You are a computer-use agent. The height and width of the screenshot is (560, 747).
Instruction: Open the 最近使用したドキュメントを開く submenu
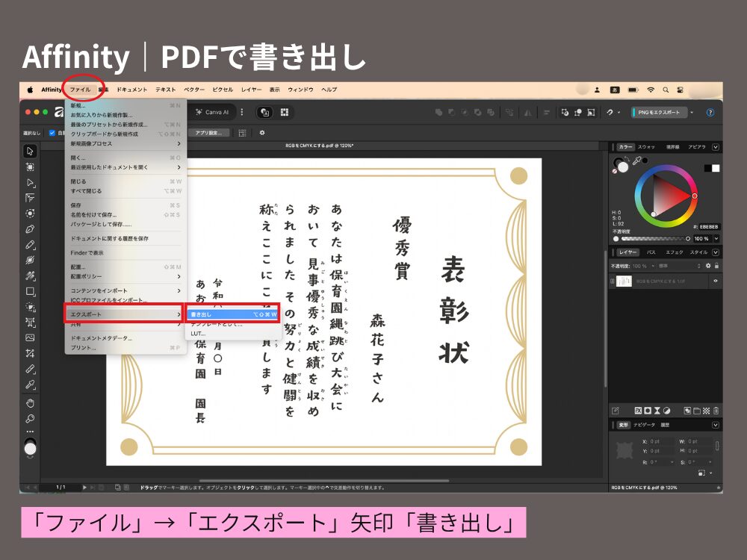coord(125,167)
